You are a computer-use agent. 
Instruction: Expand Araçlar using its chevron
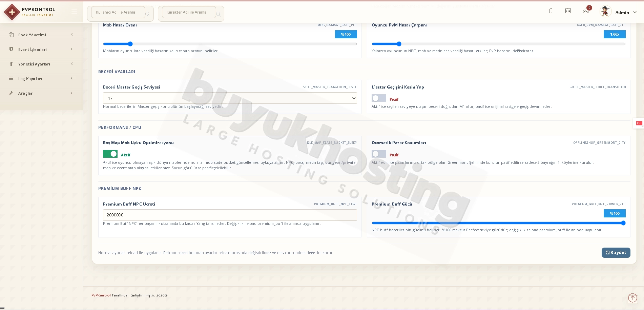point(72,93)
